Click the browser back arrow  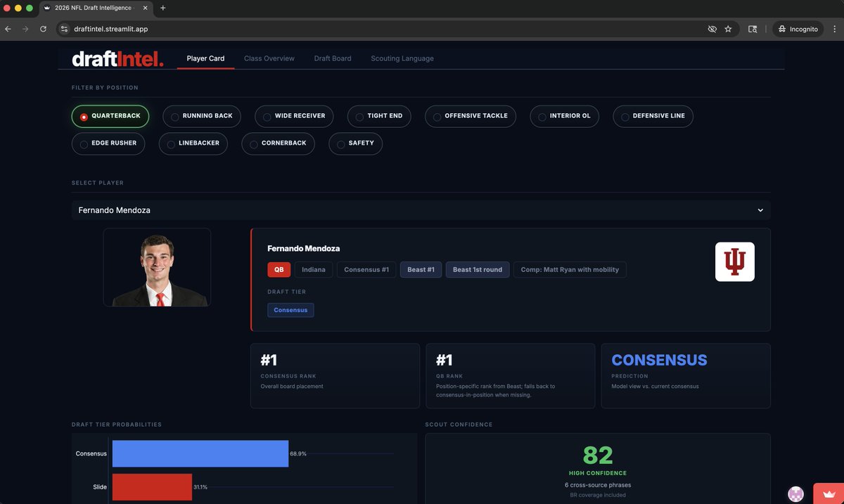[8, 29]
